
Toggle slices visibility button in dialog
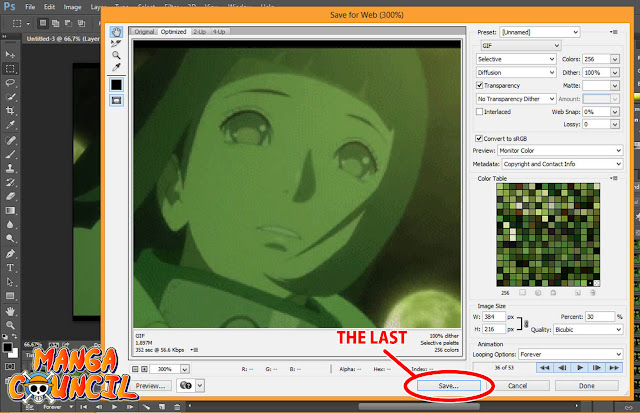(116, 100)
